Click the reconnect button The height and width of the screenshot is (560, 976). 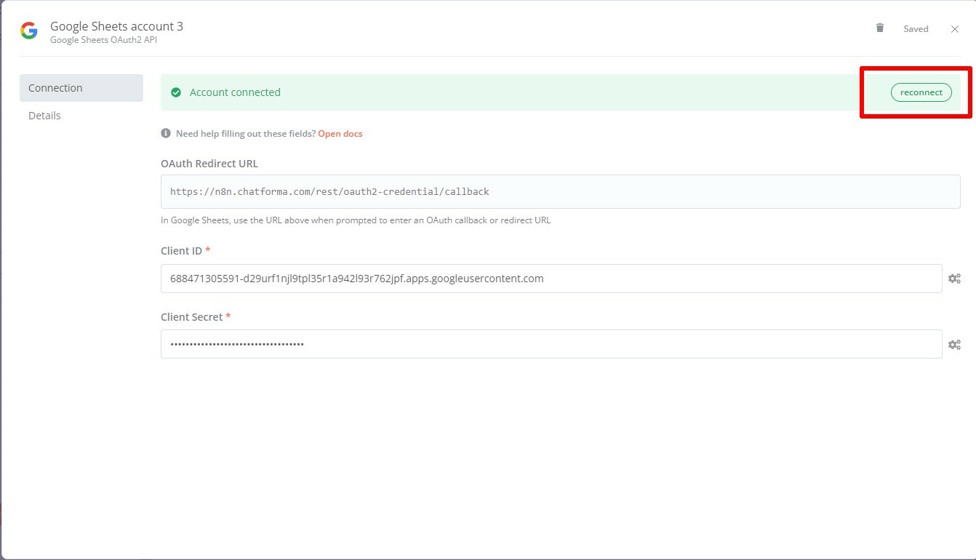921,92
